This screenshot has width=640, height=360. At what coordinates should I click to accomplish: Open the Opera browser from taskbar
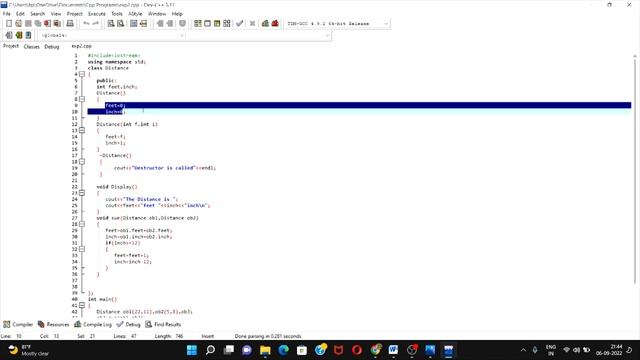[357, 350]
